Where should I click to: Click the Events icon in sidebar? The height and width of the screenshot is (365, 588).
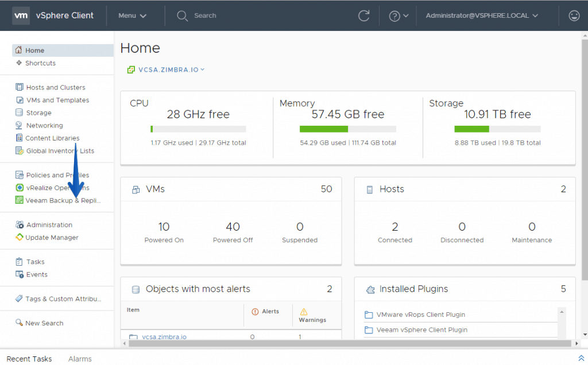20,274
